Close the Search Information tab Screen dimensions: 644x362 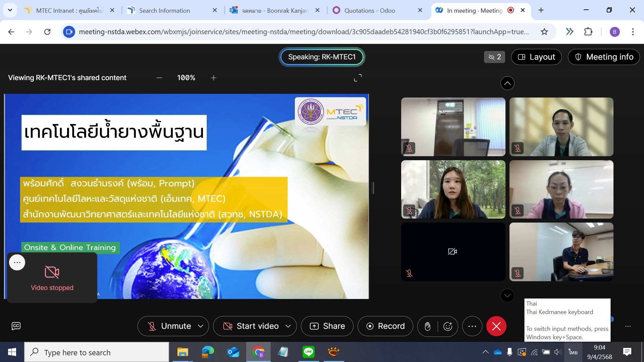tap(215, 10)
